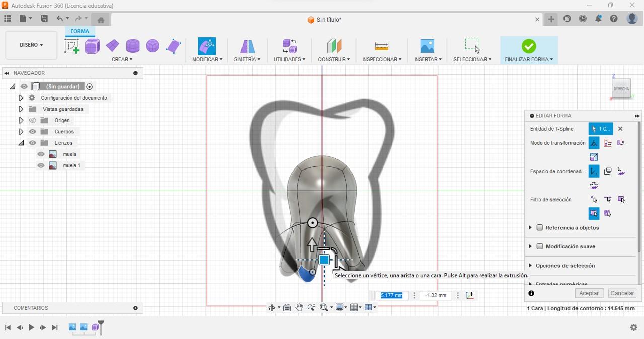Select the Create Sketch tool
The width and height of the screenshot is (644, 339).
point(72,46)
